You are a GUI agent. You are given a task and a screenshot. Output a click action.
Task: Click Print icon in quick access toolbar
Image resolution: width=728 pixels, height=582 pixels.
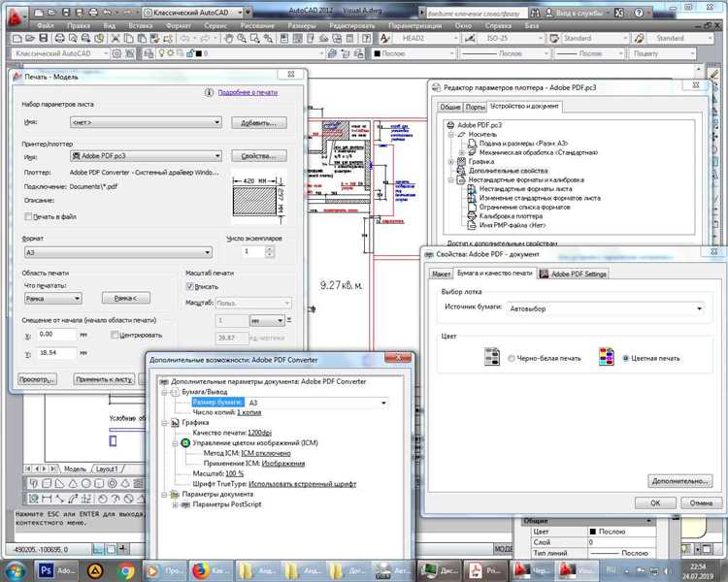pyautogui.click(x=93, y=13)
